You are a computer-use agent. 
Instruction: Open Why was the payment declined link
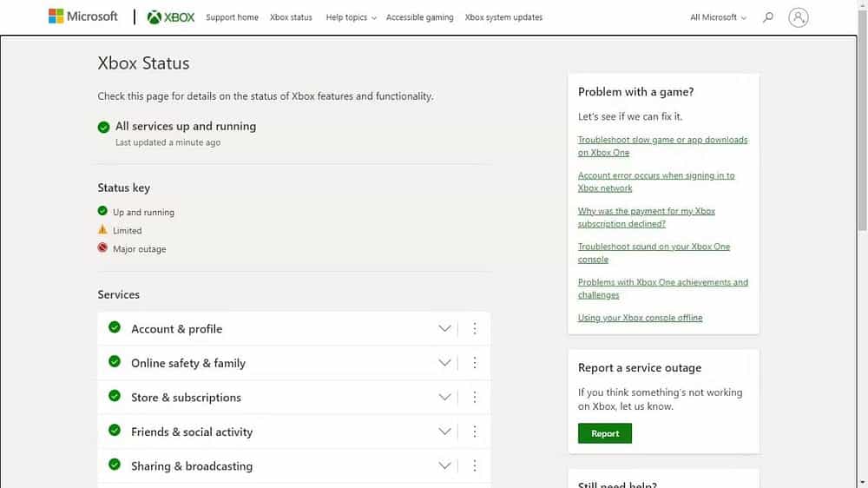pos(647,217)
